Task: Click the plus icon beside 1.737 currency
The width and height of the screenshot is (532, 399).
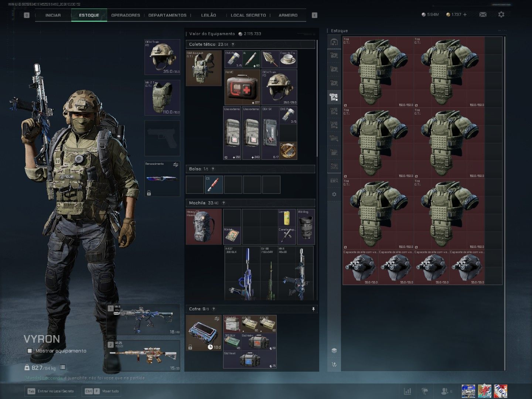Action: click(465, 14)
